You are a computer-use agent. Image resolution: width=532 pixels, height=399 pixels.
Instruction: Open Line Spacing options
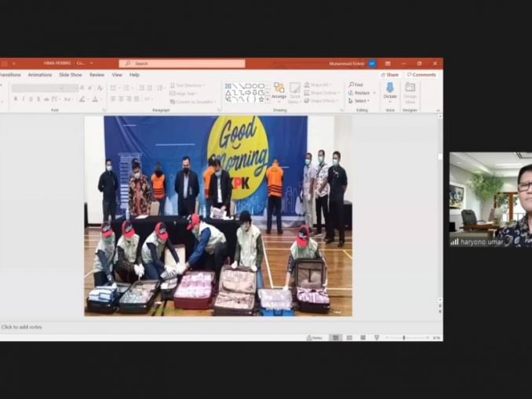tap(161, 88)
